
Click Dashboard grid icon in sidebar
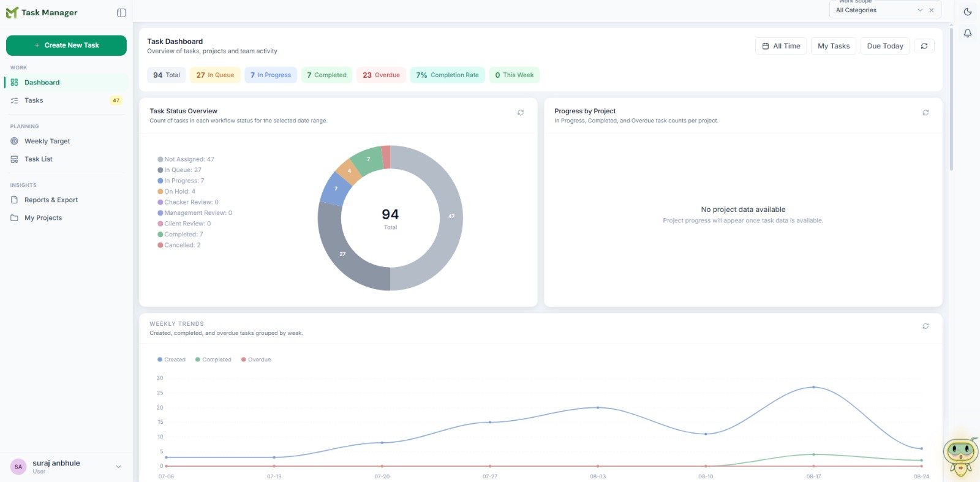tap(14, 82)
